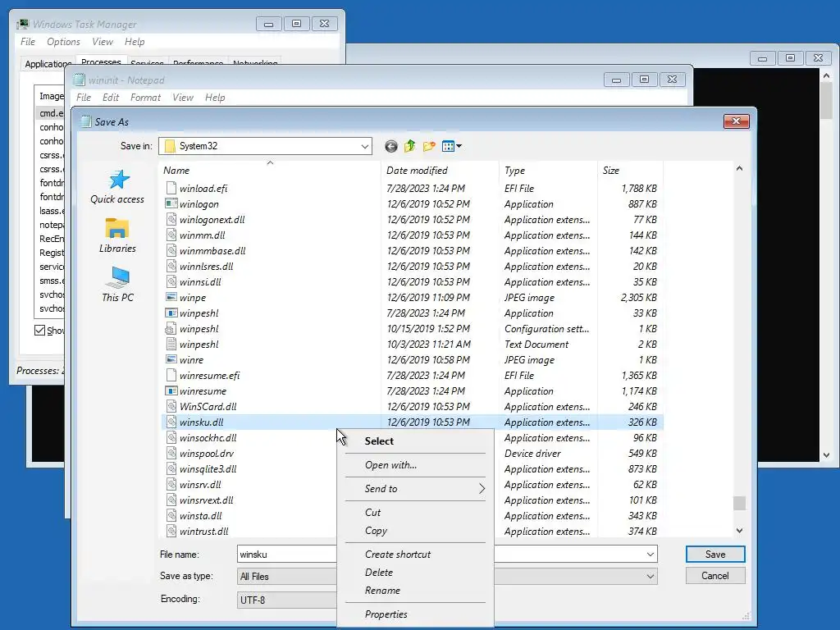
Task: Choose Select in the context menu
Action: [x=415, y=441]
